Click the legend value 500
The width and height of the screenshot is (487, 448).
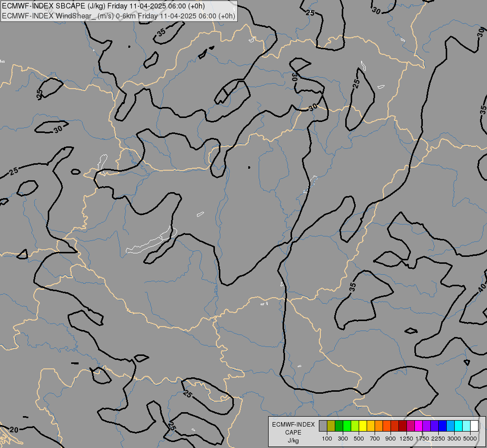359,439
